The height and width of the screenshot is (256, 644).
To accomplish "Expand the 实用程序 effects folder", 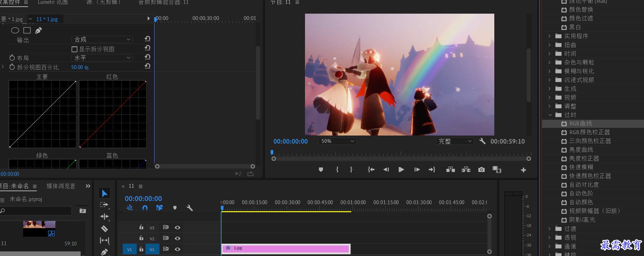I will pos(549,36).
